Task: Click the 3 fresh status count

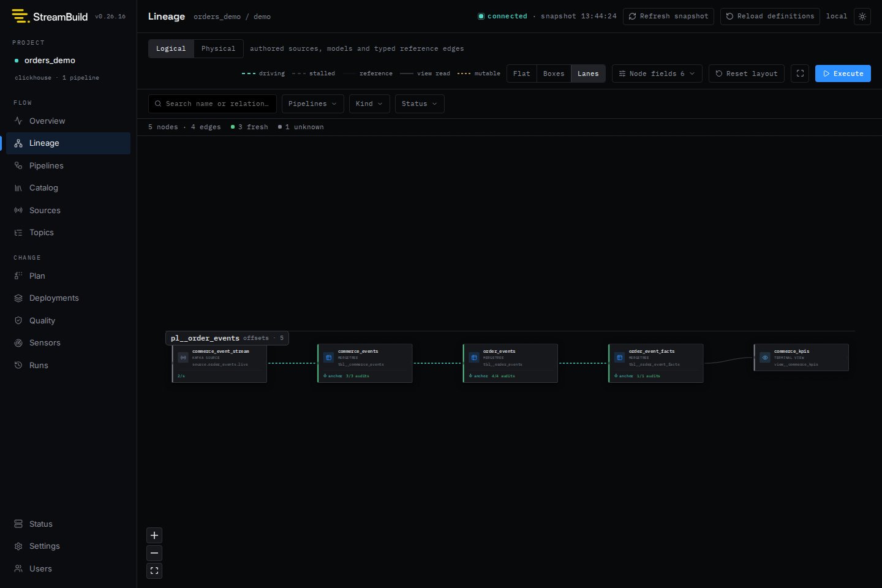Action: click(249, 127)
